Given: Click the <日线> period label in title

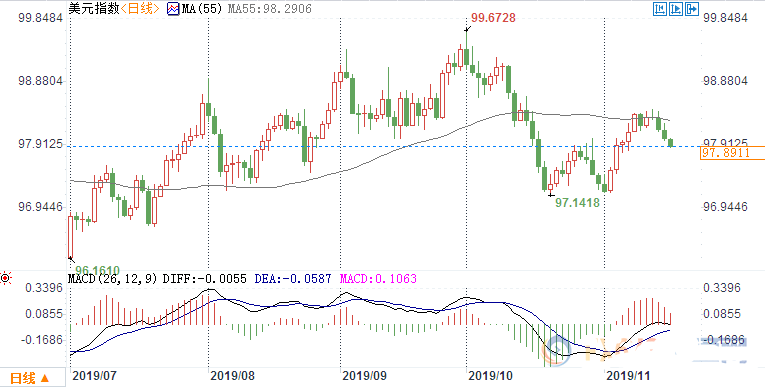Looking at the screenshot, I should tap(140, 8).
